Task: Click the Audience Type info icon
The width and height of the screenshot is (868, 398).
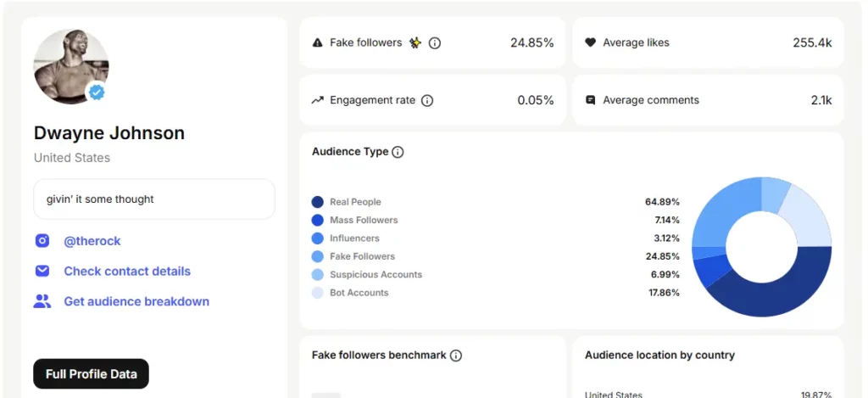Action: pyautogui.click(x=398, y=152)
